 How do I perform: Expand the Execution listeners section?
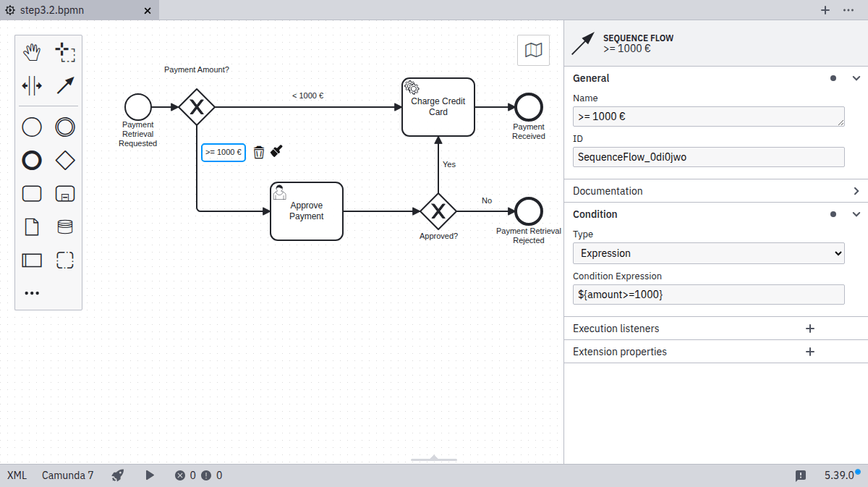tap(616, 329)
